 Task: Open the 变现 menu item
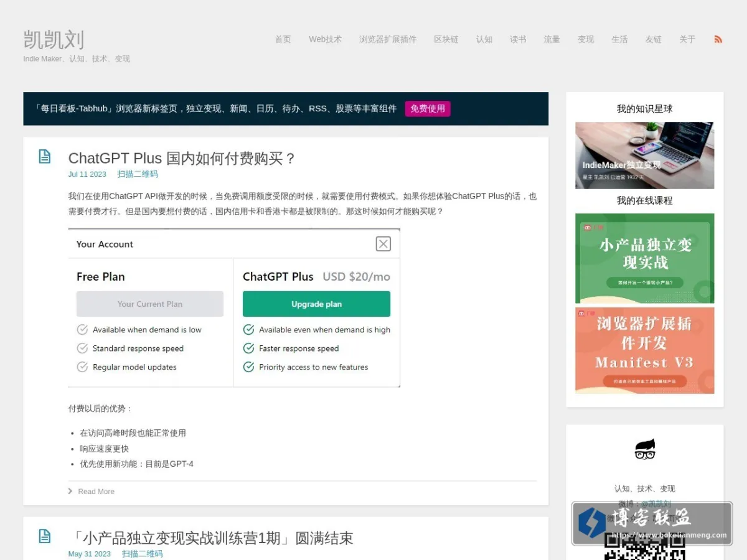click(586, 39)
